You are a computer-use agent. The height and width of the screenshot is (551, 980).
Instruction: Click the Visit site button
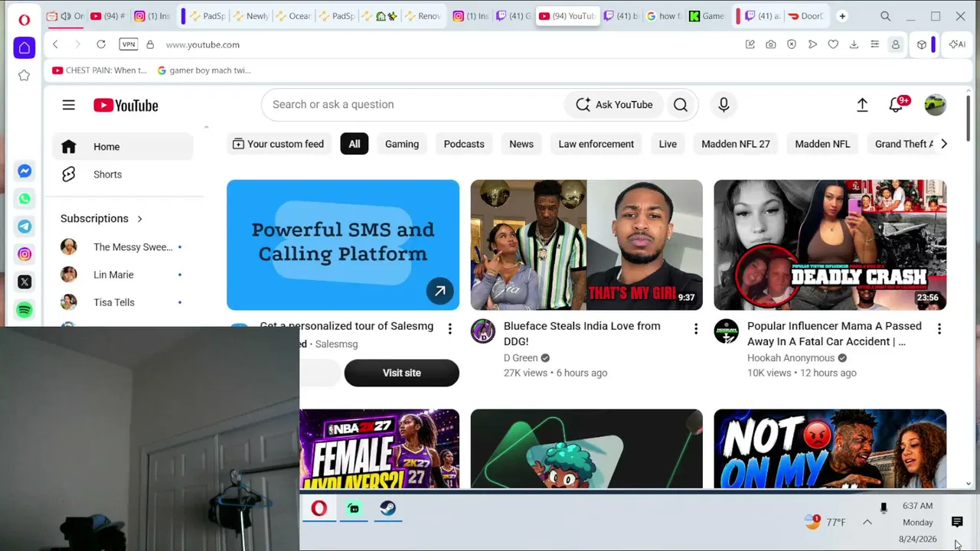coord(402,373)
